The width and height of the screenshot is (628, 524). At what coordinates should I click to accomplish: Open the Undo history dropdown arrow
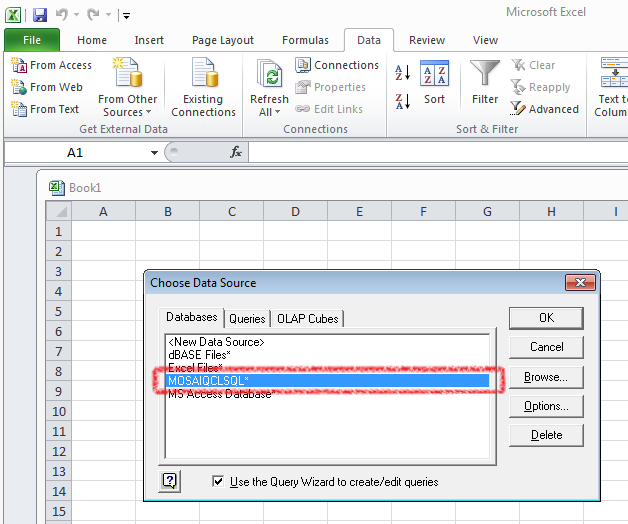coord(76,15)
